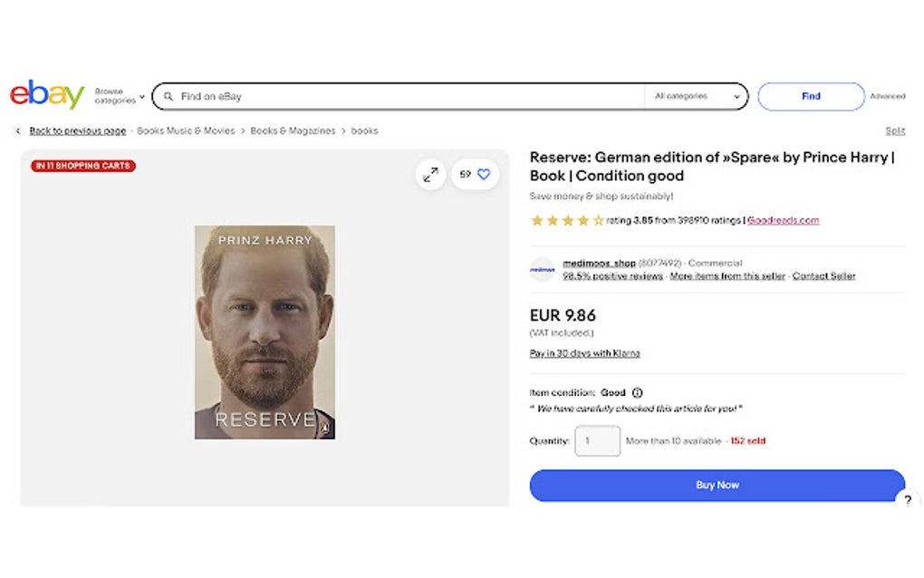Click the medimops seller avatar
The width and height of the screenshot is (924, 578).
pyautogui.click(x=542, y=269)
